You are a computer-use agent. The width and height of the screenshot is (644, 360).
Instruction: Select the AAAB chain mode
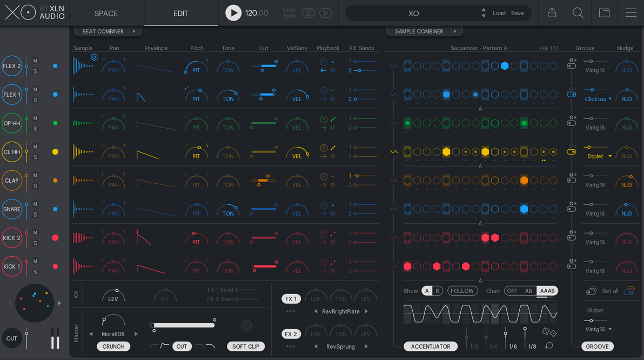[547, 291]
